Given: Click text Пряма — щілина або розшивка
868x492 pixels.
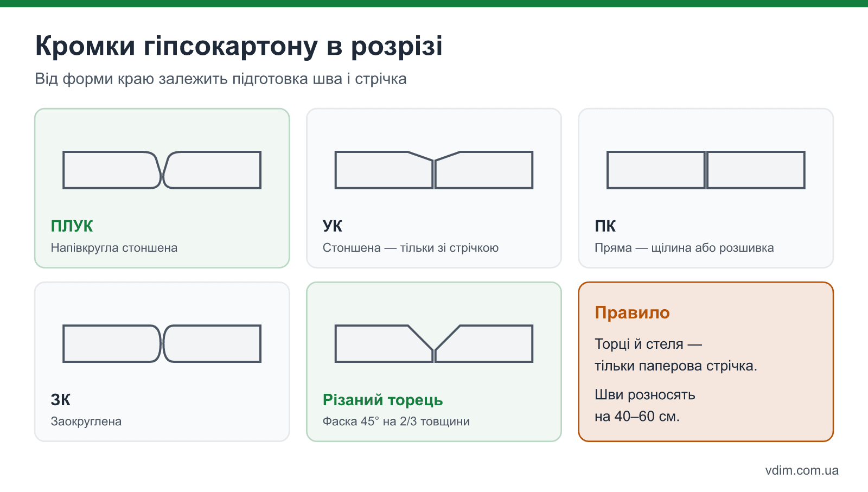Looking at the screenshot, I should tap(684, 248).
